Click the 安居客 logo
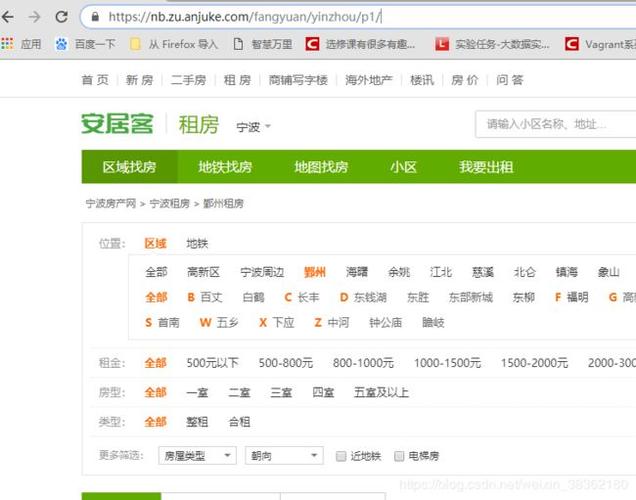 [x=117, y=124]
